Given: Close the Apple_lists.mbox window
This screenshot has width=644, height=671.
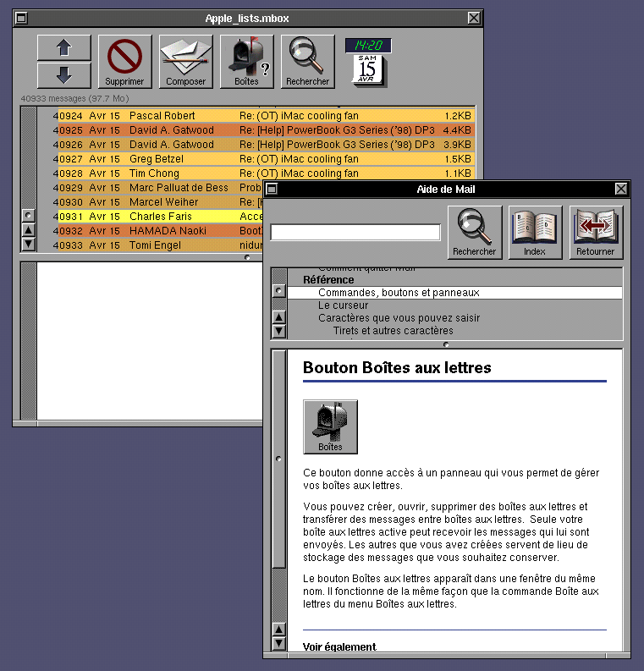Looking at the screenshot, I should point(474,18).
